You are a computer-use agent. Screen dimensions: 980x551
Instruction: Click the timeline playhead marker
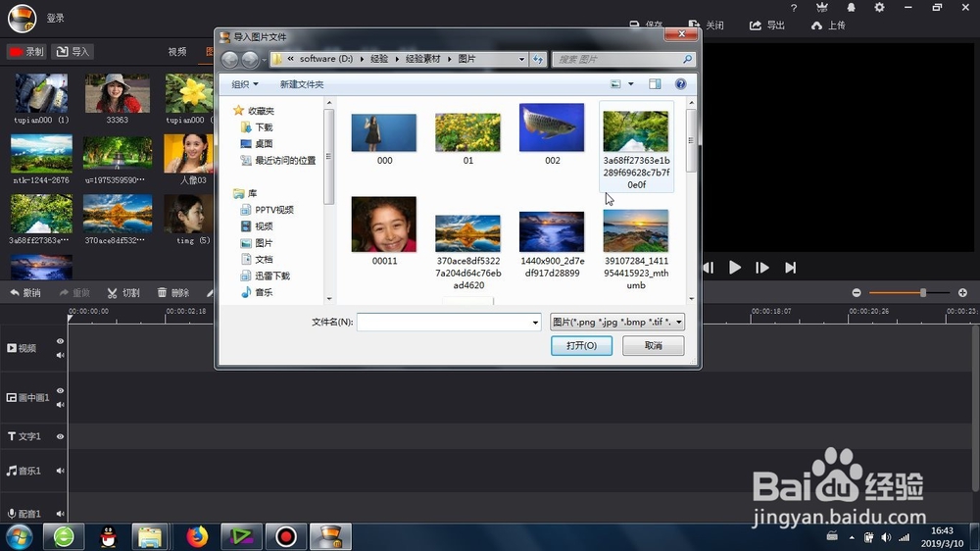click(x=70, y=319)
